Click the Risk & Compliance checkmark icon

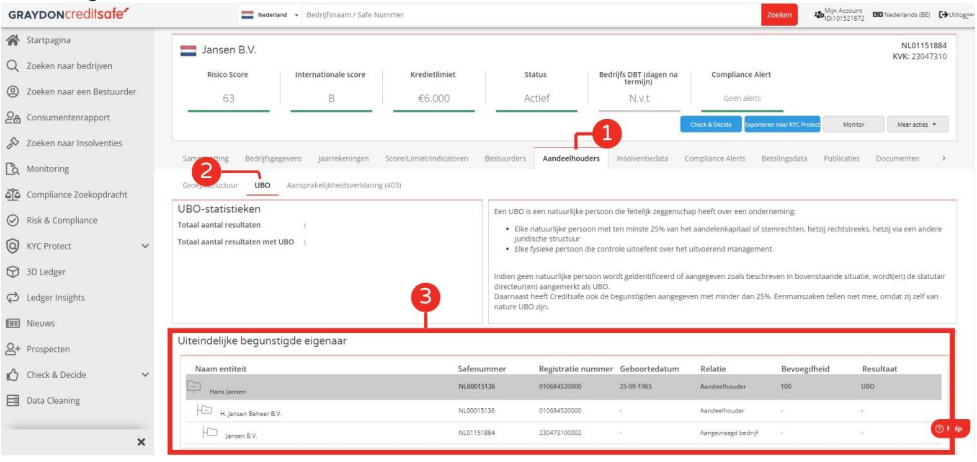(12, 220)
